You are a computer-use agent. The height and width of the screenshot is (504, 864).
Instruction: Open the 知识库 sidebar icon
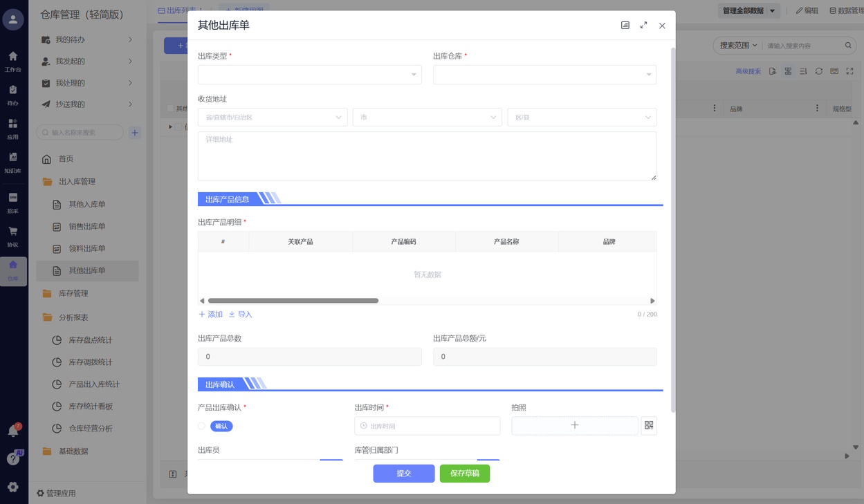(13, 162)
